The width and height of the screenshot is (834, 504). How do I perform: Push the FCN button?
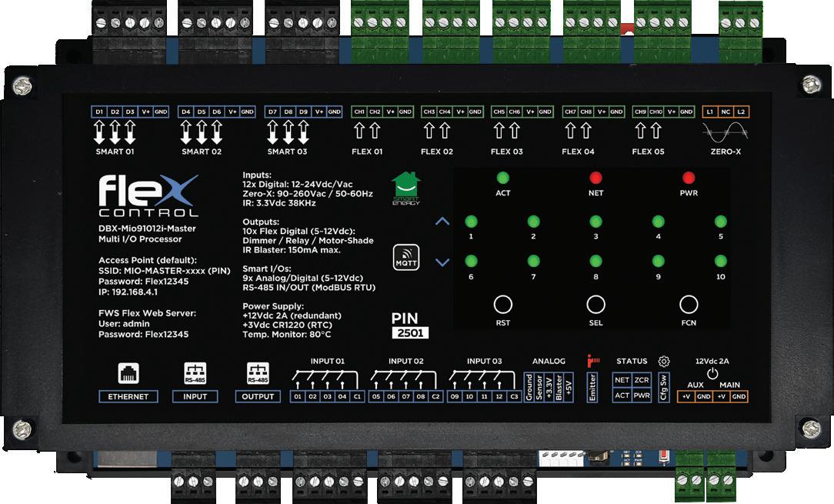click(x=689, y=305)
